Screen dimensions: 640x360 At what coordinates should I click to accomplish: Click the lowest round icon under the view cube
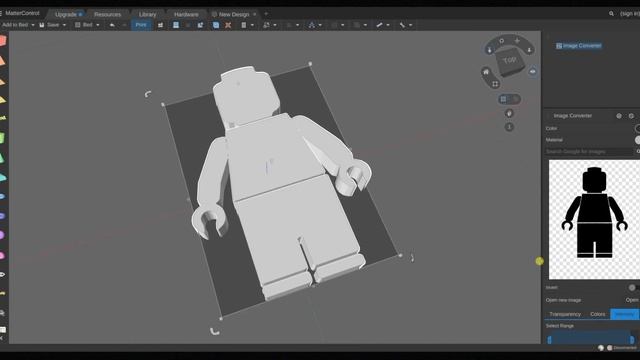coord(509,127)
